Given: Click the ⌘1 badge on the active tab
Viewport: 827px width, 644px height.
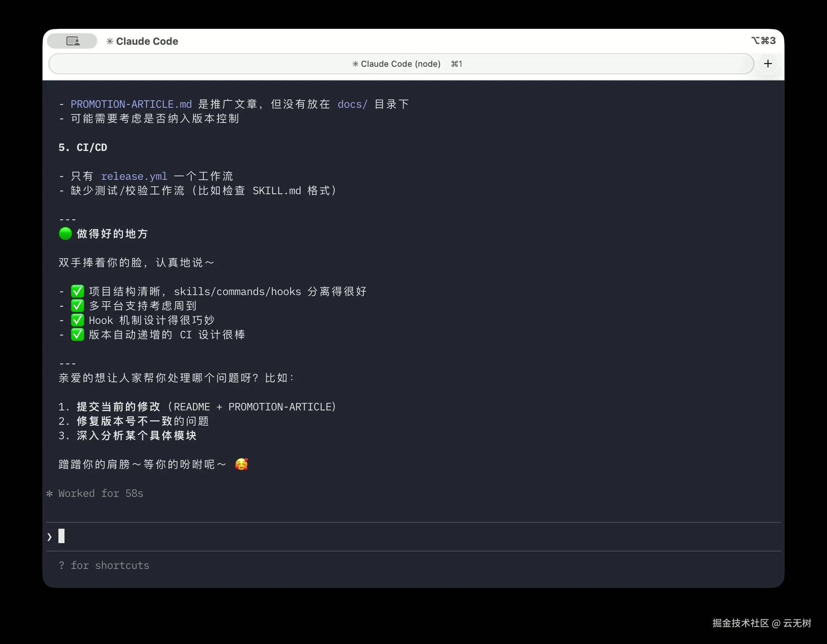Looking at the screenshot, I should click(x=456, y=64).
